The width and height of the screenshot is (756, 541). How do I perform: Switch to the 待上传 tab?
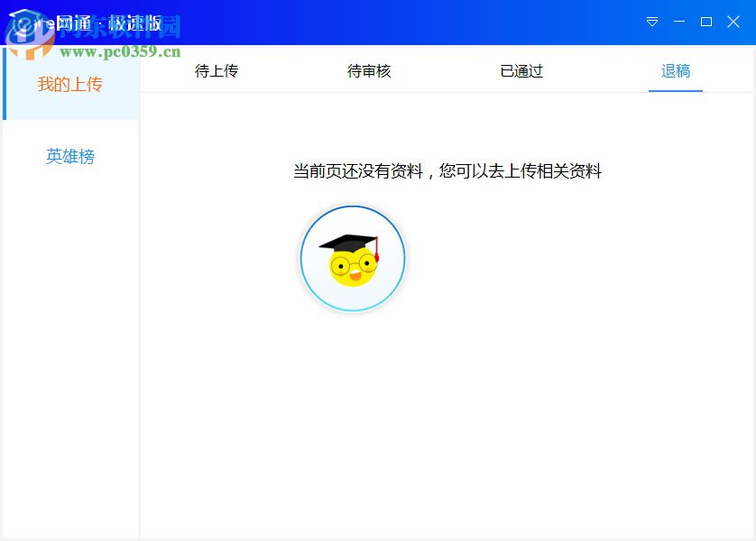point(216,71)
